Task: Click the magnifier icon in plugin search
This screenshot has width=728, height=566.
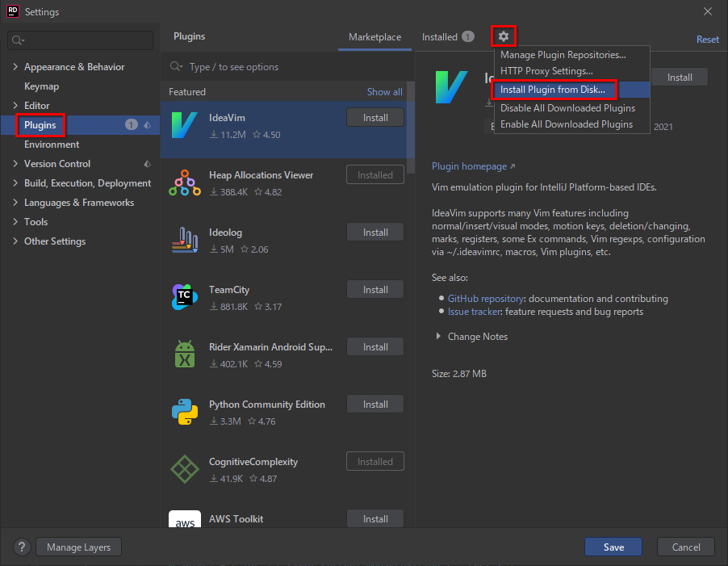Action: click(x=176, y=66)
